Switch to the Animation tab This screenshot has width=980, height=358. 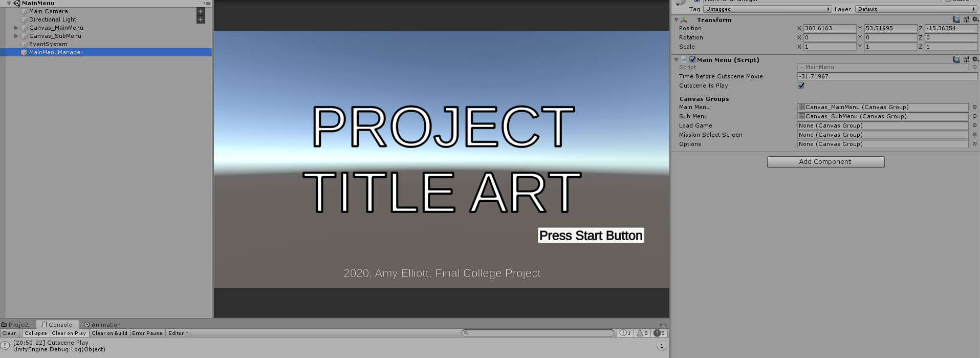(102, 324)
